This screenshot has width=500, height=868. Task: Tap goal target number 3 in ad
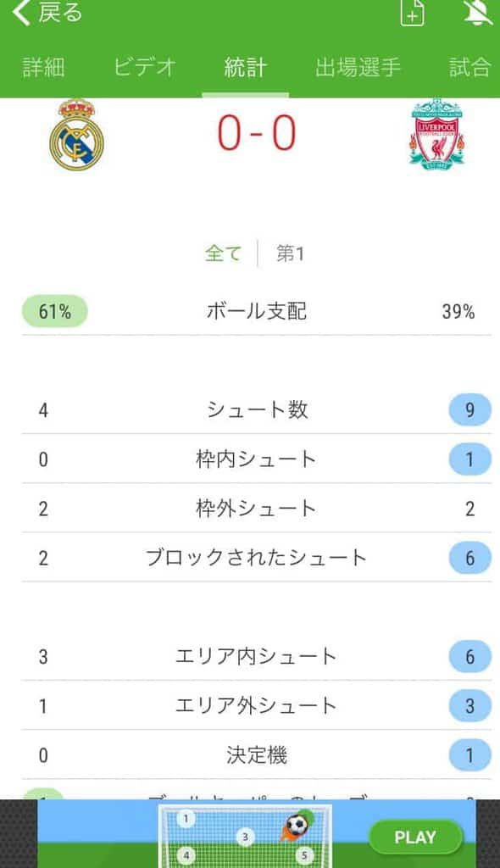pyautogui.click(x=245, y=837)
